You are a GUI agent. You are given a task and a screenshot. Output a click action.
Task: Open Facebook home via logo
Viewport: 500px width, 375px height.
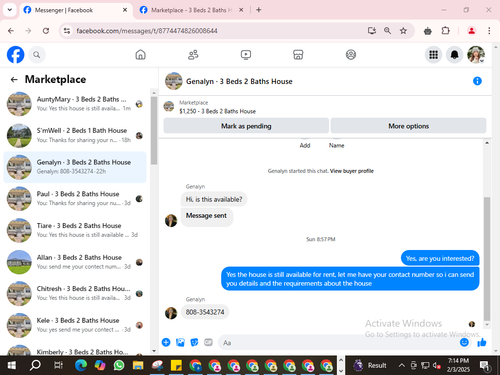point(16,55)
